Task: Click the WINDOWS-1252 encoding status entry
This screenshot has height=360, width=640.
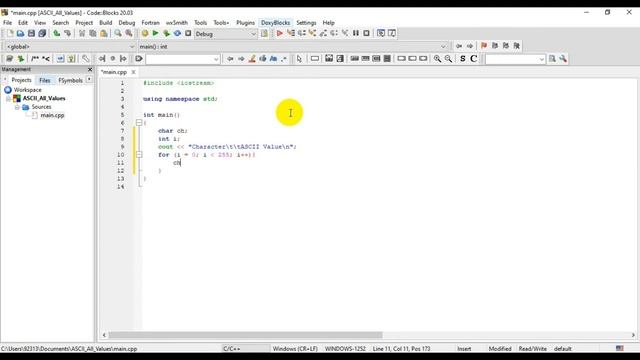Action: pos(345,349)
